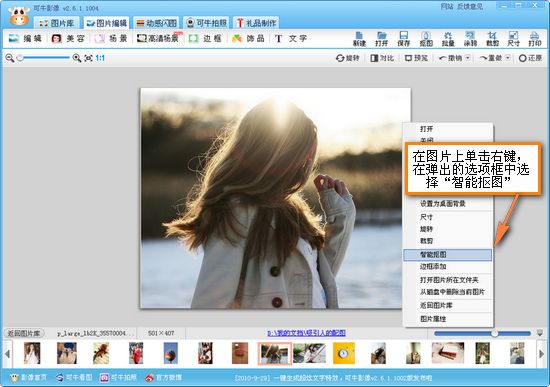Click the 打开 (Open) folder toolbar icon
This screenshot has width=550, height=387.
pyautogui.click(x=381, y=39)
